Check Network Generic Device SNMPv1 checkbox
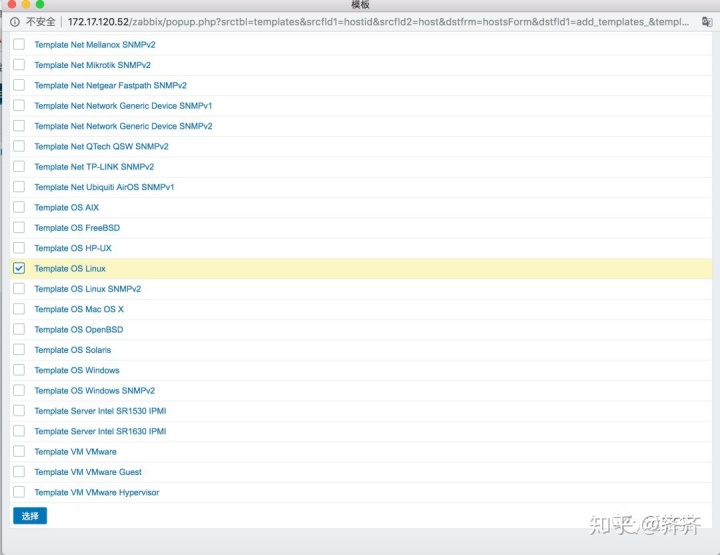The height and width of the screenshot is (555, 720). point(19,106)
